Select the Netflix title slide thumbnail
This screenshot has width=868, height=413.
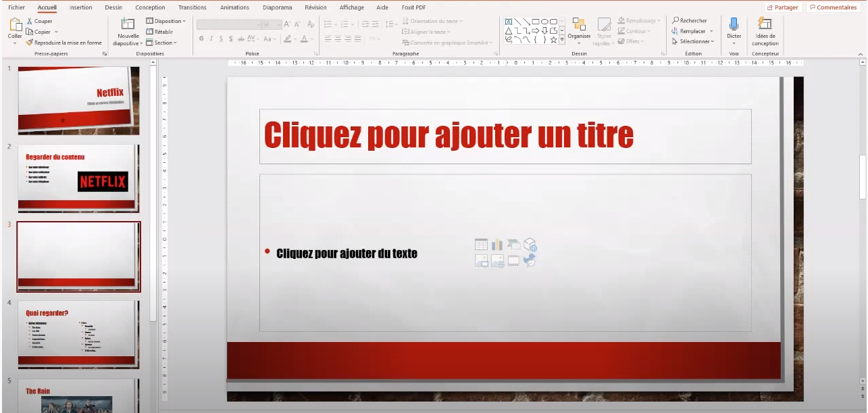pos(78,101)
